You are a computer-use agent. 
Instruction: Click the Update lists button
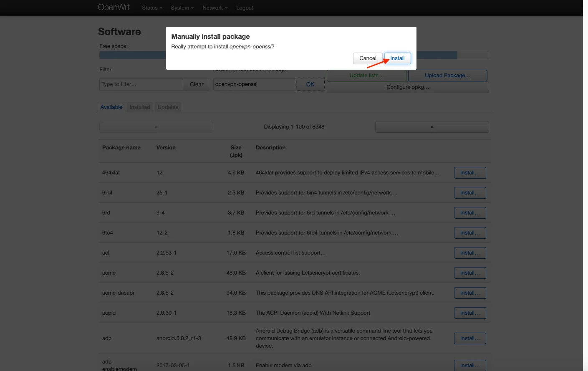coord(366,76)
